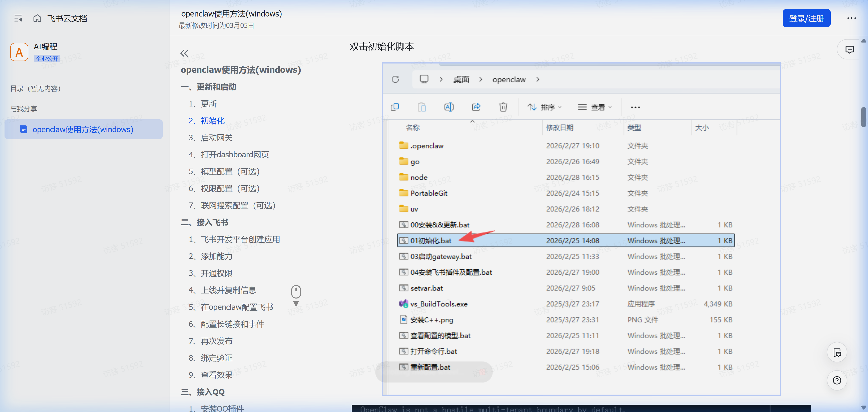The width and height of the screenshot is (868, 412).
Task: Click the 企业公开 tag under AI编程
Action: 47,59
